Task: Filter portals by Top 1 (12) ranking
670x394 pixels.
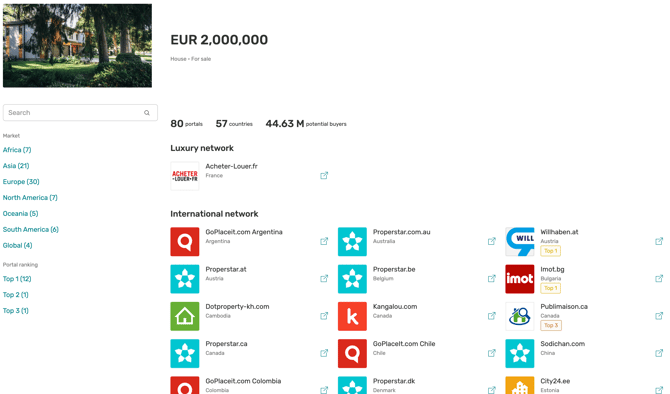Action: (x=17, y=279)
